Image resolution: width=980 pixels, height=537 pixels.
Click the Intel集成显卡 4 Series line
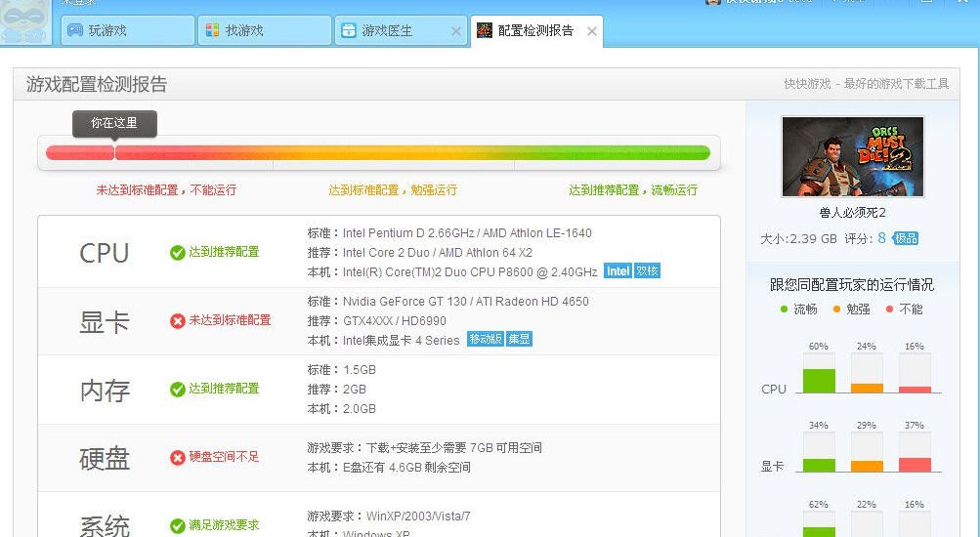(383, 341)
